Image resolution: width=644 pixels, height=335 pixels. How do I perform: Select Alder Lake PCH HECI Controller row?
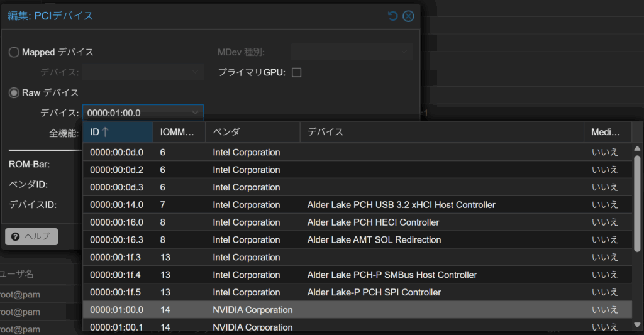[373, 222]
